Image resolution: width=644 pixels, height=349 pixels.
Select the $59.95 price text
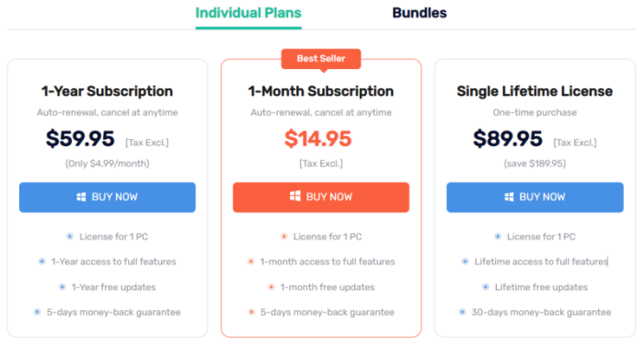click(80, 138)
